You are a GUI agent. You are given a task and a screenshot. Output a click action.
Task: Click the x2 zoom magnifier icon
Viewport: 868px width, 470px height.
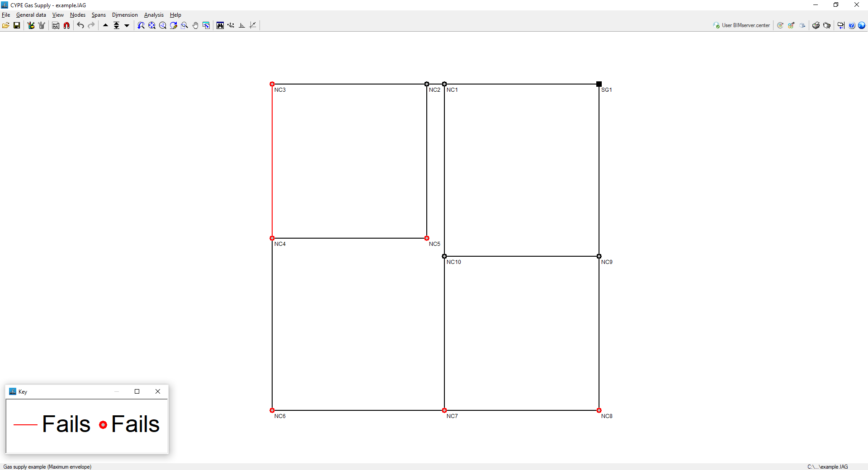point(163,25)
